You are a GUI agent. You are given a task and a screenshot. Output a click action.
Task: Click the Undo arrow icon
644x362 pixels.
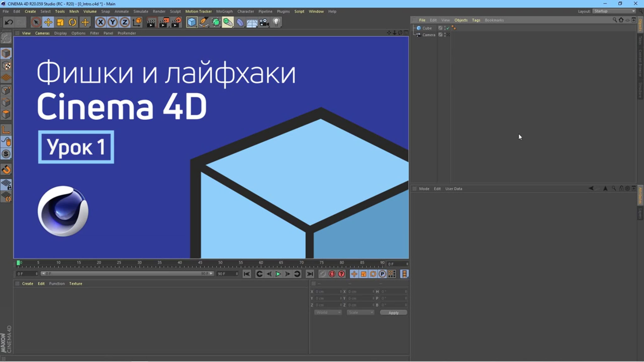coord(9,22)
